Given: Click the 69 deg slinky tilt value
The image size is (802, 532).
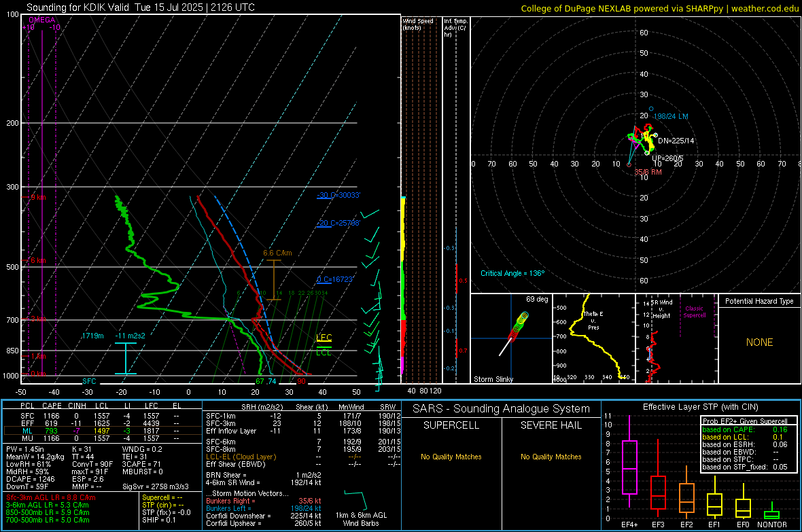Looking at the screenshot, I should (x=537, y=299).
